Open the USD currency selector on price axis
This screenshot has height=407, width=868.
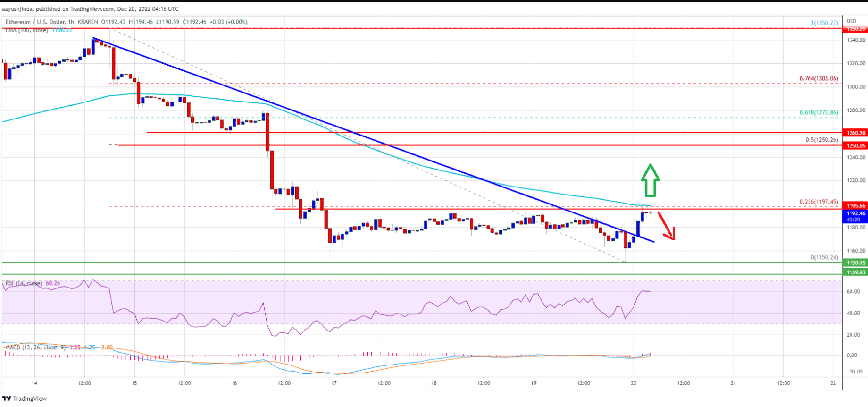coord(851,21)
